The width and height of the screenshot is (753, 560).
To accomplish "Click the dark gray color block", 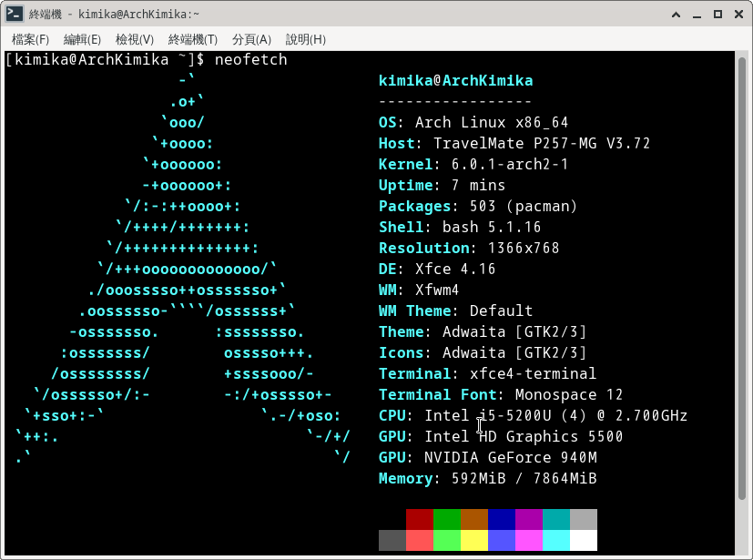I will point(392,540).
